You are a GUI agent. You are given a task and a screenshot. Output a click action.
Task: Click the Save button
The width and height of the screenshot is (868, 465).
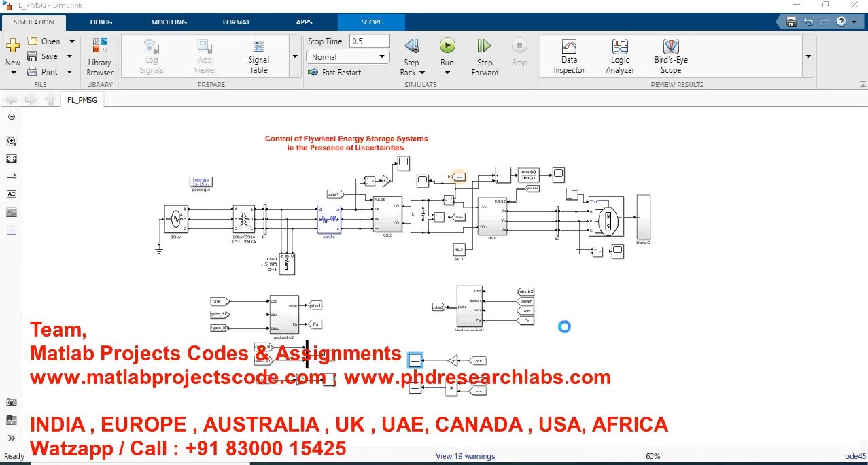tap(42, 56)
